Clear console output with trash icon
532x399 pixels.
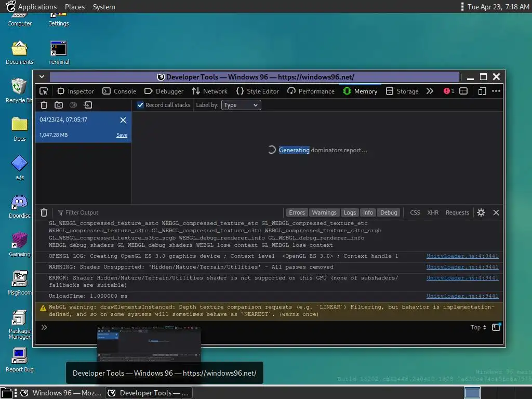click(x=44, y=212)
